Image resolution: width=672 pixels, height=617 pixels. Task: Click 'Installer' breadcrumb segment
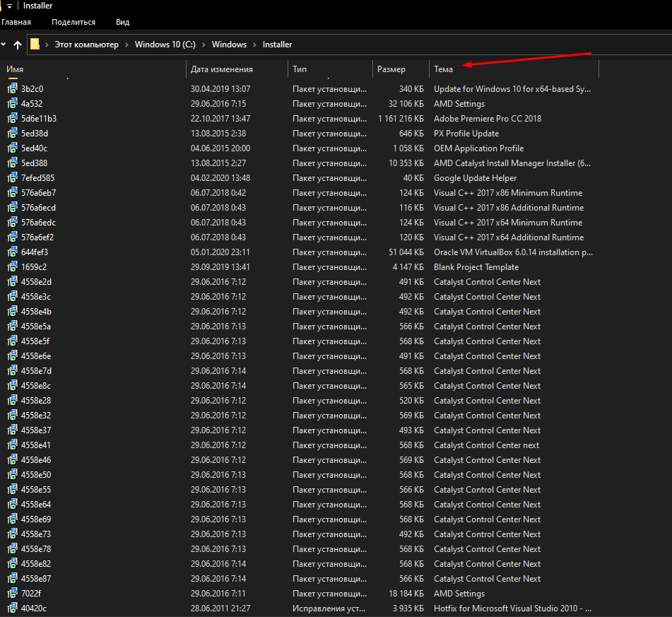tap(277, 45)
